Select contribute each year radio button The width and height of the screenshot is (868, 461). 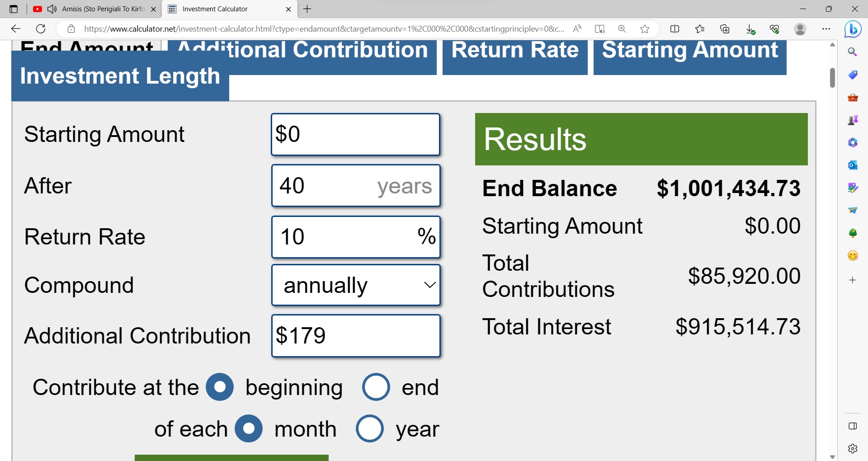(x=369, y=428)
